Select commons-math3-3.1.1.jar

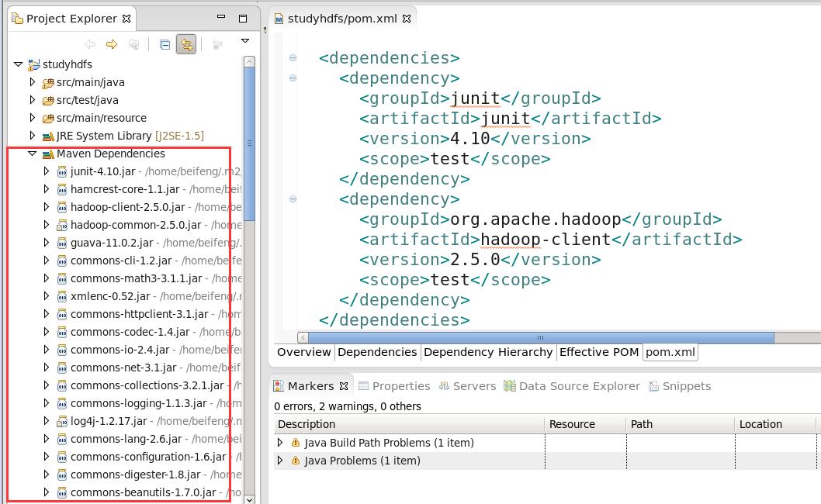[x=136, y=278]
